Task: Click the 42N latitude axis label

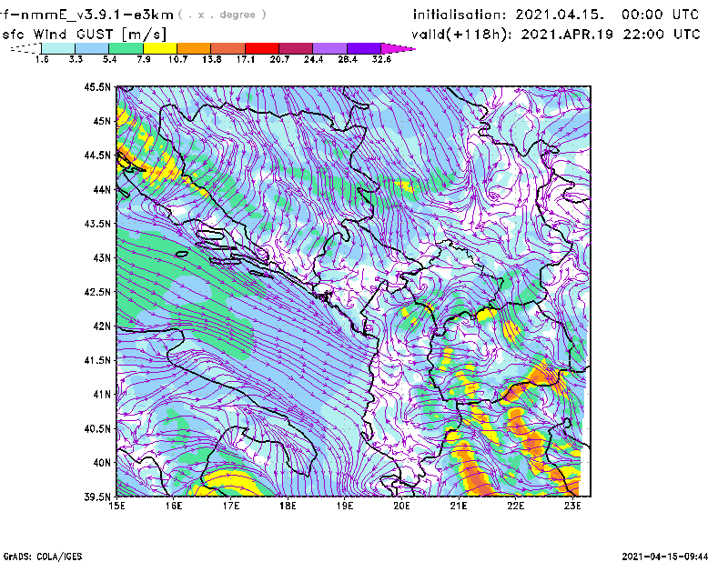Action: coord(101,326)
